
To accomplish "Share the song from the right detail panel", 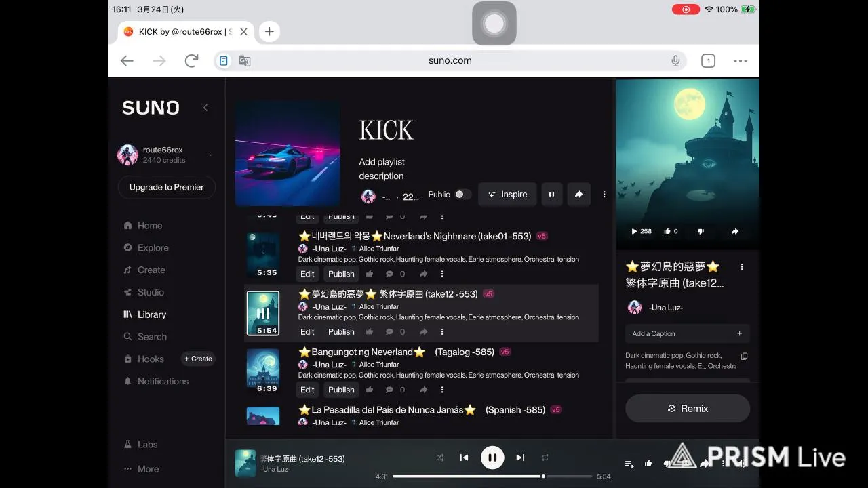I will [734, 231].
